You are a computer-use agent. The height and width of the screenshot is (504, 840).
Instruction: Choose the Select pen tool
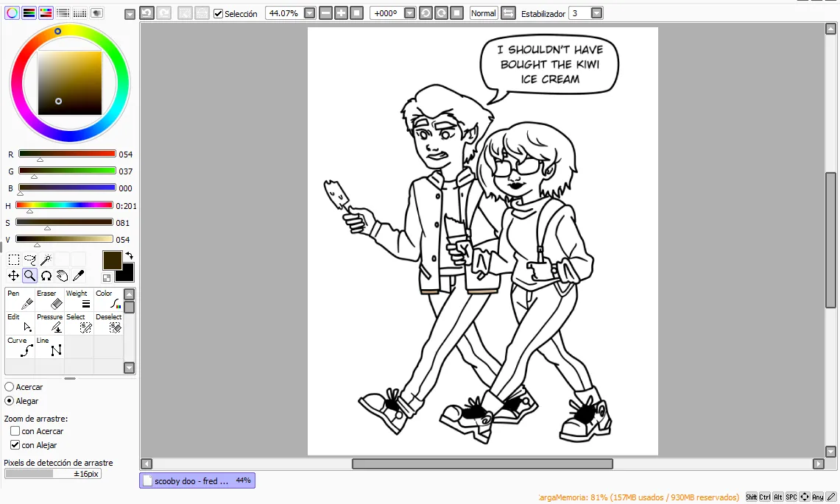click(x=80, y=324)
